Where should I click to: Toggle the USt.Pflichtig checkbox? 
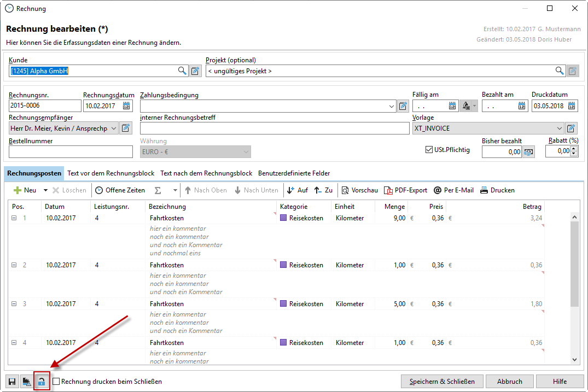click(429, 150)
